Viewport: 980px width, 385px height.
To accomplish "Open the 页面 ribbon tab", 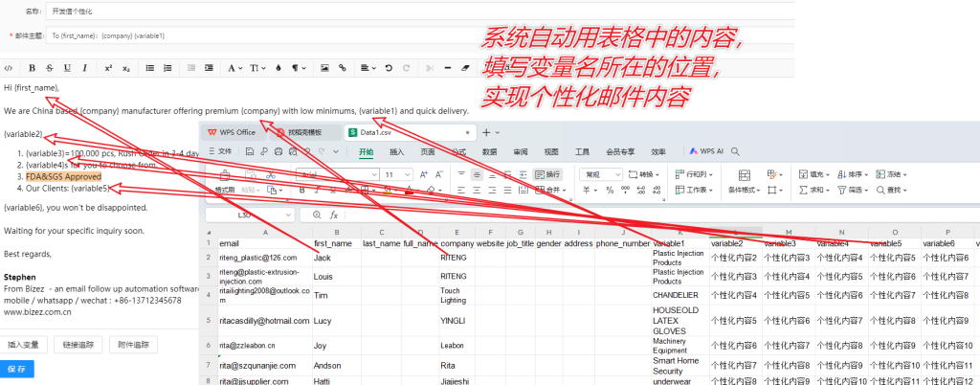I will tap(428, 152).
